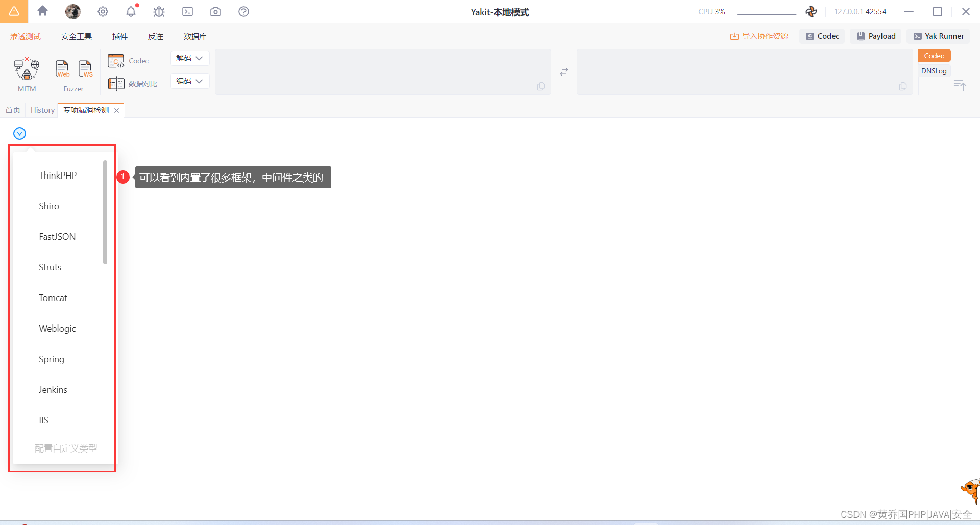Expand the 编码 encode dropdown

189,81
